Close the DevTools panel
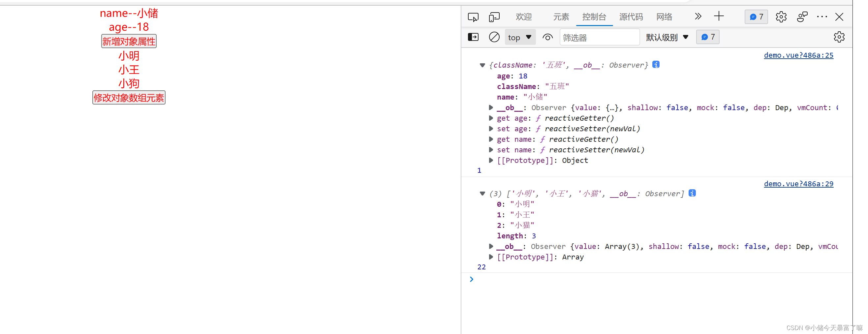This screenshot has width=868, height=334. coord(839,17)
